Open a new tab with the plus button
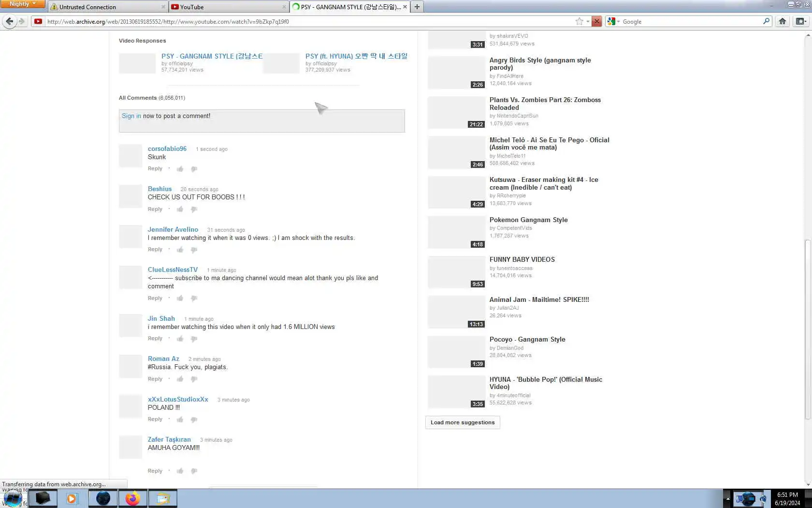The height and width of the screenshot is (508, 812). [417, 7]
